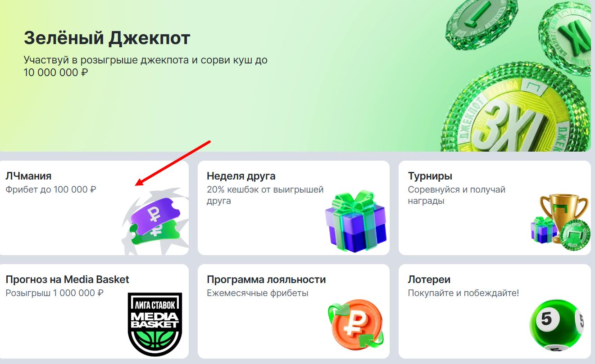Select the 20% кешбэк от выигрышей друга text
The image size is (595, 364).
(x=265, y=195)
